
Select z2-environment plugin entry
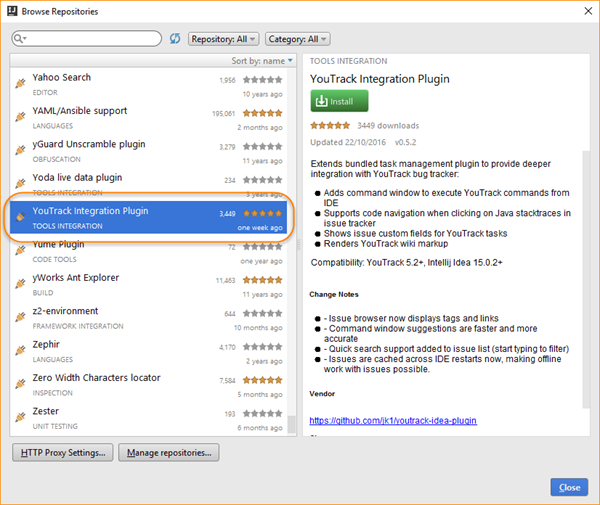point(148,318)
